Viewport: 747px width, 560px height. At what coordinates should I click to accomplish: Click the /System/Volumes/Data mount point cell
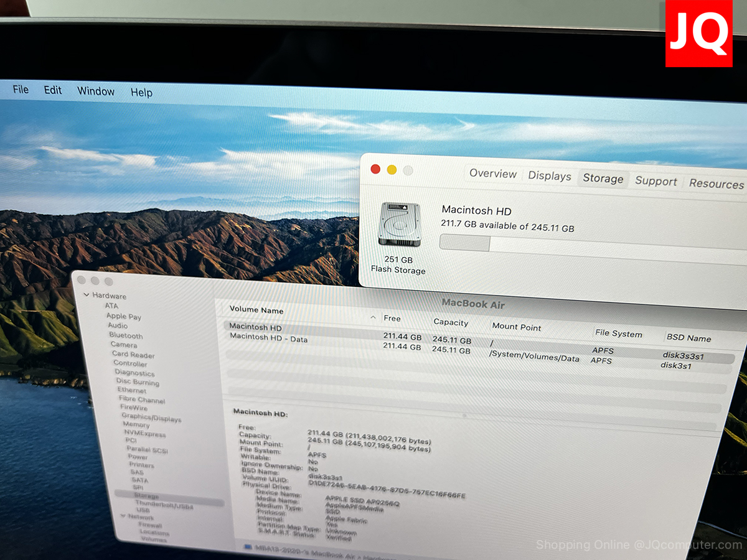[x=534, y=358]
